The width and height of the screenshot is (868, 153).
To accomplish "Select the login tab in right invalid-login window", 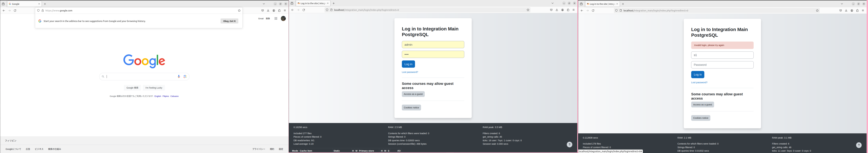I will (602, 4).
